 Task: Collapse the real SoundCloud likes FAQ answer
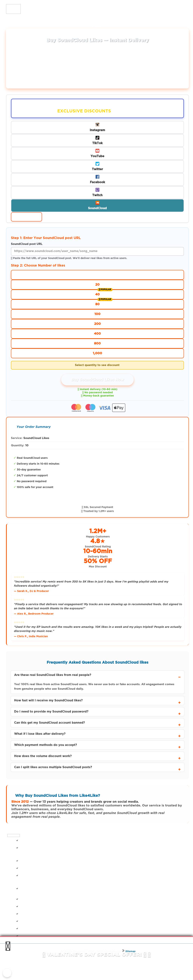tap(179, 677)
